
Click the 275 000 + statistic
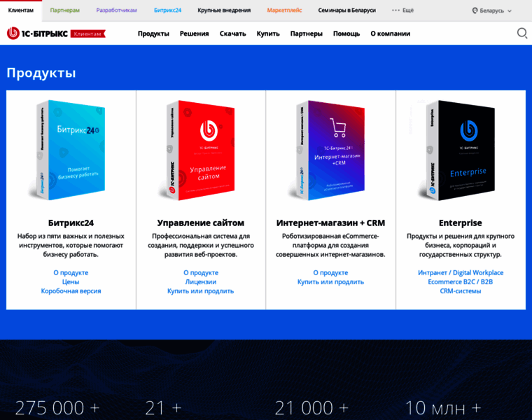tap(57, 408)
